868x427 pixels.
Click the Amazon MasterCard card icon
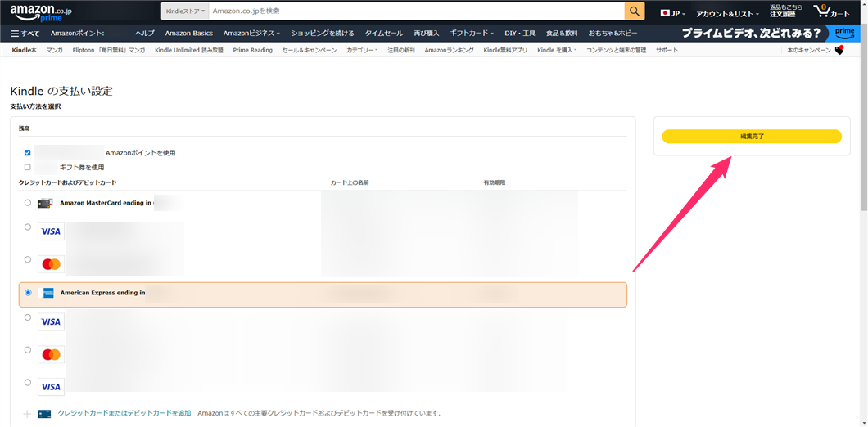[45, 203]
